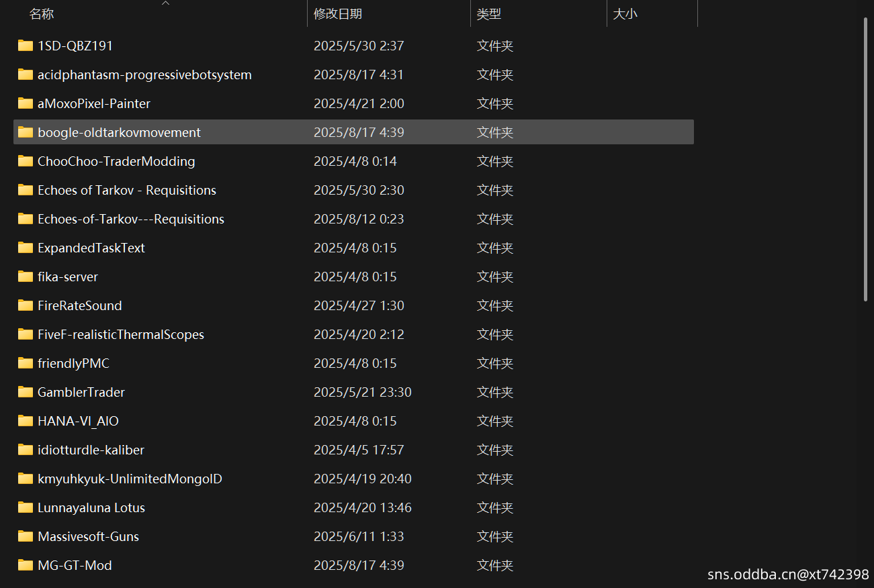Click the boogle-oldtarkovmovement folder icon
This screenshot has height=588, width=874.
[x=26, y=132]
